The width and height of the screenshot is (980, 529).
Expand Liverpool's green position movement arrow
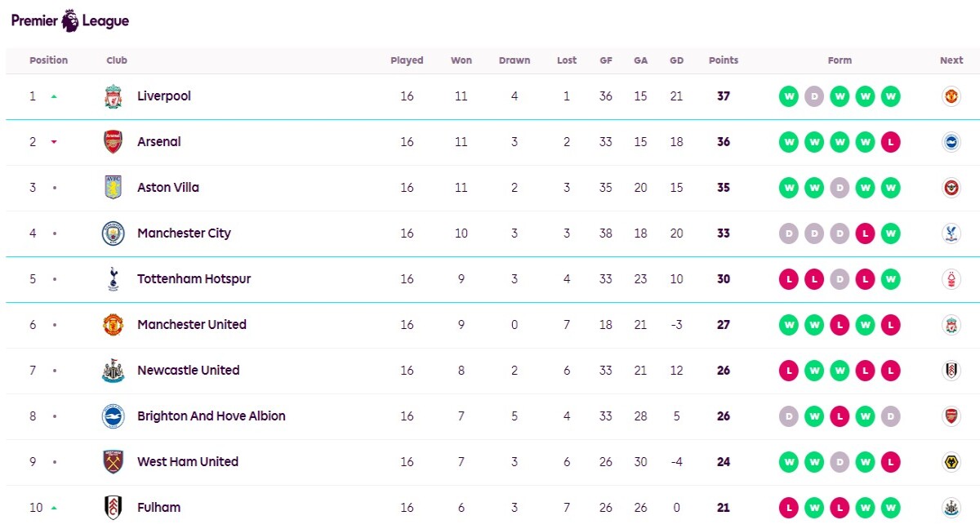[x=54, y=96]
